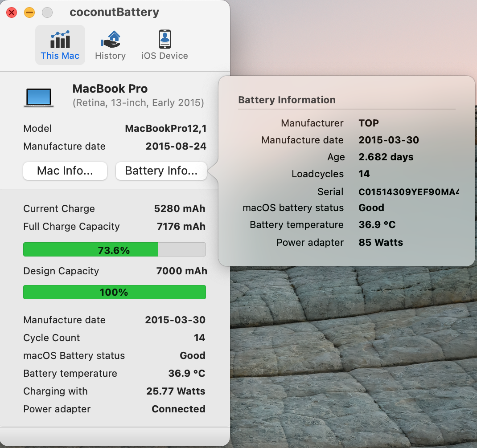Select the Age value 2.682 days

click(386, 157)
